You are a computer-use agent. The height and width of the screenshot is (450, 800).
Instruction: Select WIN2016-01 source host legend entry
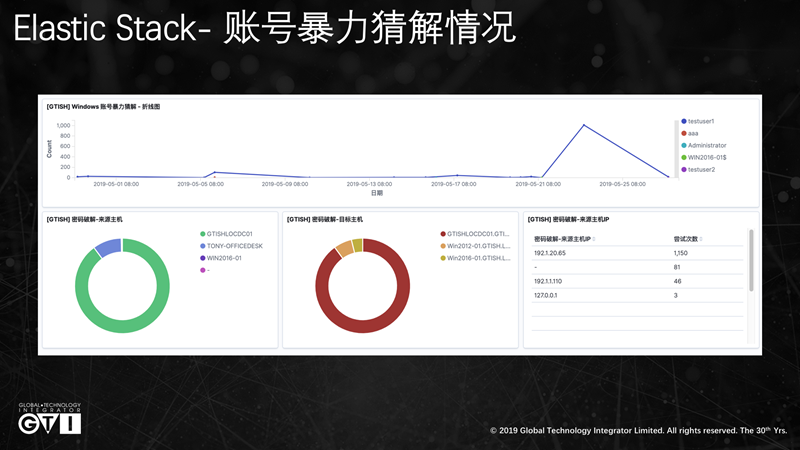[221, 258]
